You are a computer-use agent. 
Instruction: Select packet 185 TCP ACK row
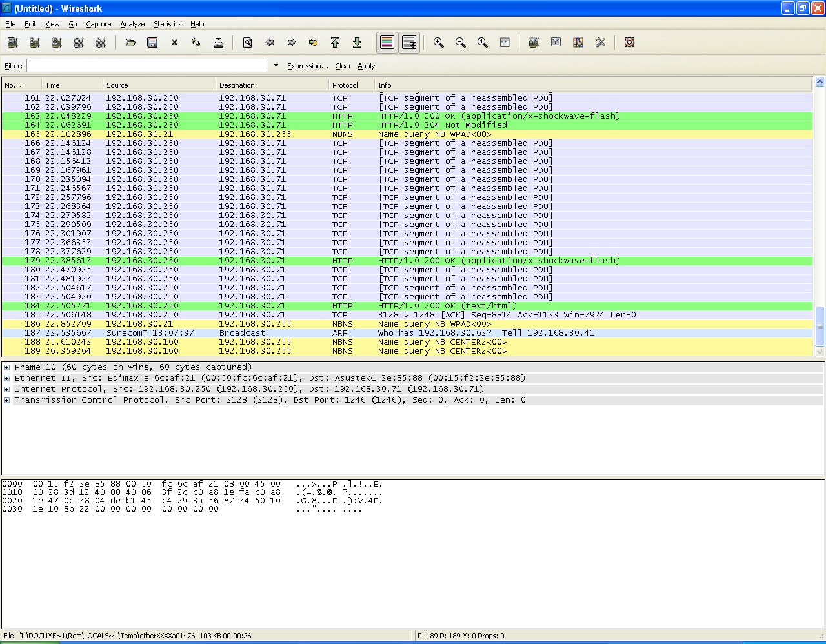tap(407, 315)
